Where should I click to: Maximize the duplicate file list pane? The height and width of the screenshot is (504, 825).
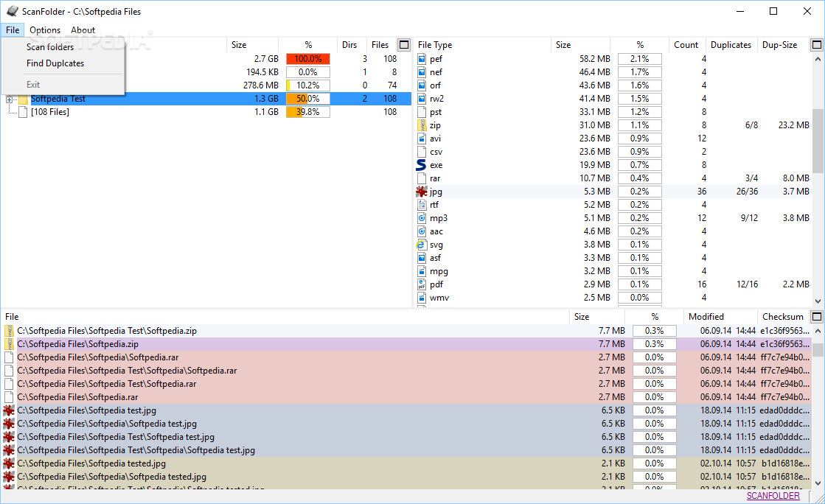tap(817, 317)
